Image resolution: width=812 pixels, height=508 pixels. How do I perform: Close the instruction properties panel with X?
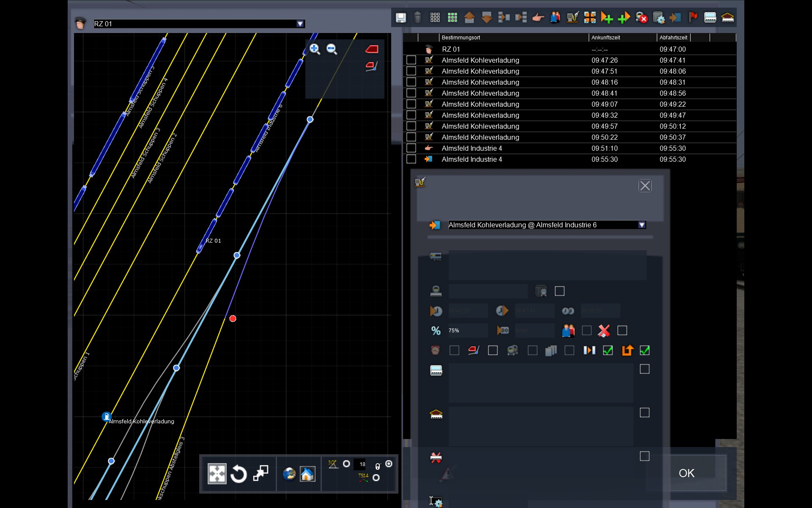[x=645, y=186]
